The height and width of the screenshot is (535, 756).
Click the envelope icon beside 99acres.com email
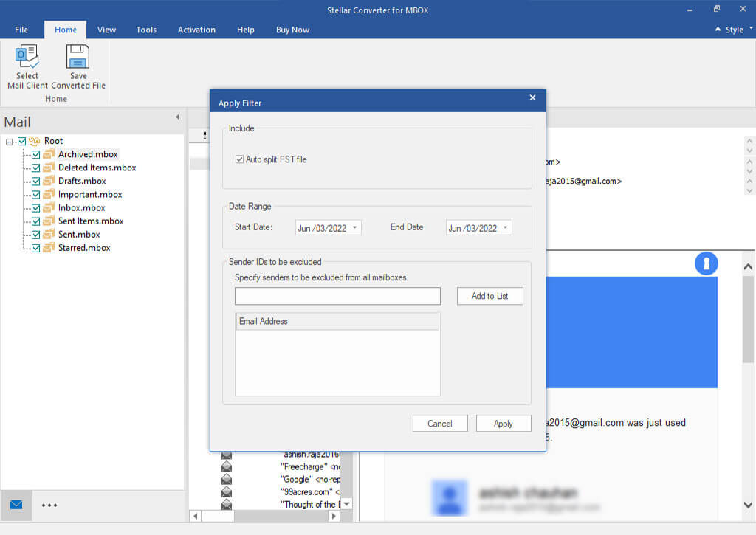click(x=227, y=491)
